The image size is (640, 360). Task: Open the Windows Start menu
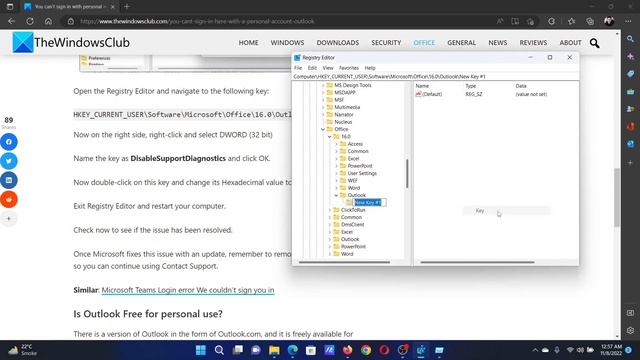pos(201,350)
